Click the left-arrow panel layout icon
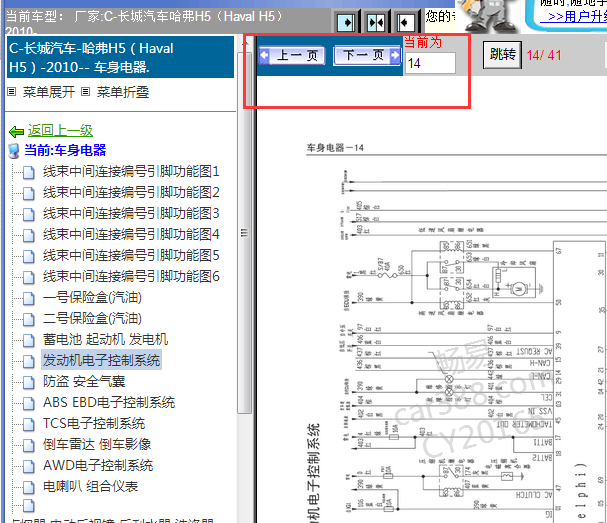The image size is (607, 523). click(406, 22)
